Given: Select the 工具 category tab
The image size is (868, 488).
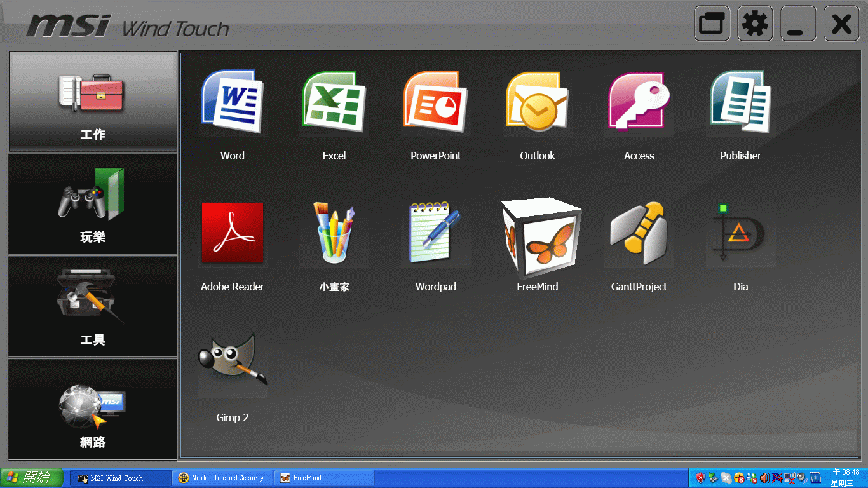Looking at the screenshot, I should tap(93, 307).
